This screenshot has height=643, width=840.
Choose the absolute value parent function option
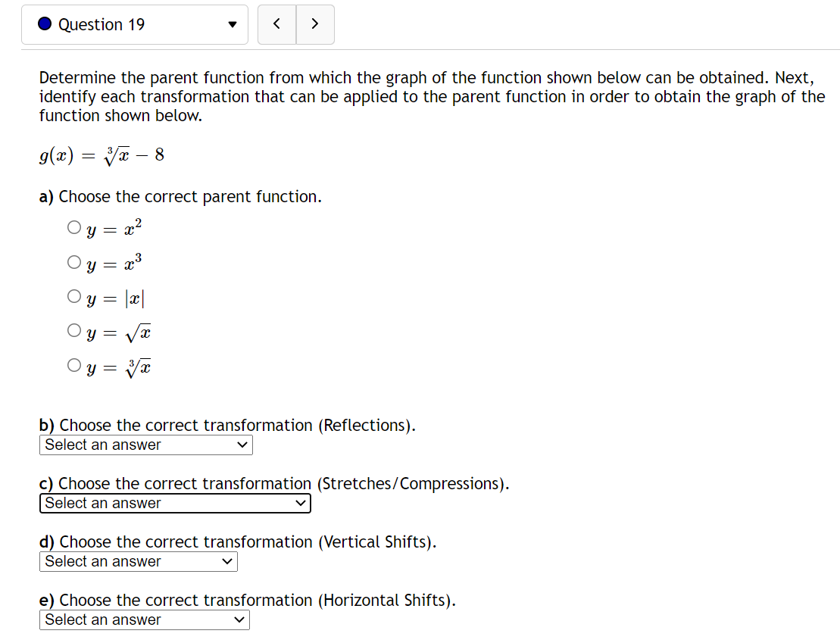(74, 295)
